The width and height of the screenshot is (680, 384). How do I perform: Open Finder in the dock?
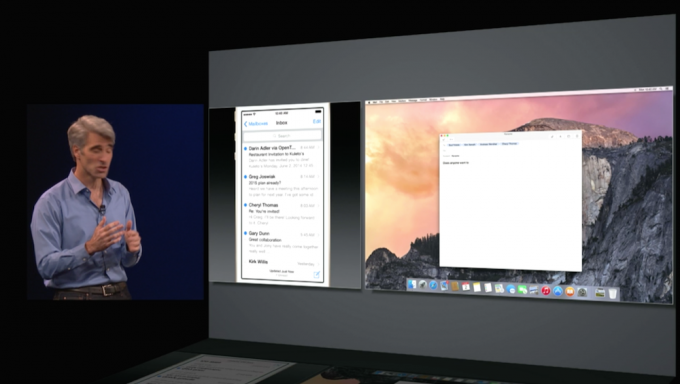pos(412,285)
